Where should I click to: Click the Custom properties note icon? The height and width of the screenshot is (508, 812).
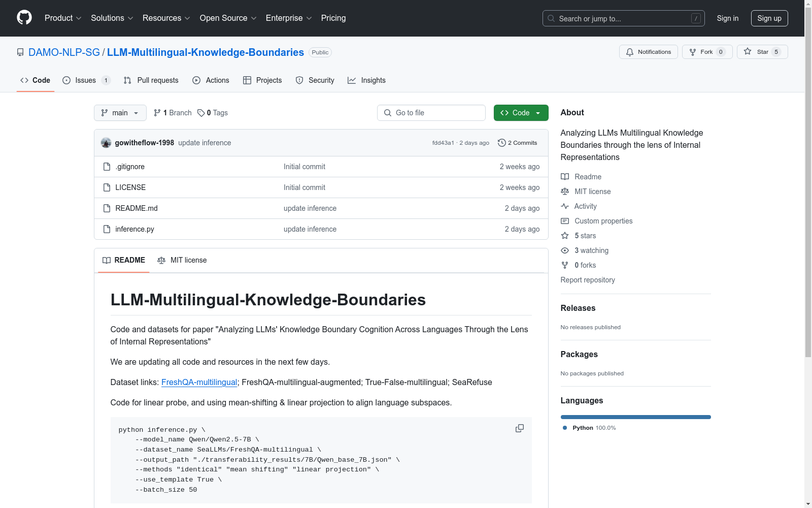click(565, 221)
